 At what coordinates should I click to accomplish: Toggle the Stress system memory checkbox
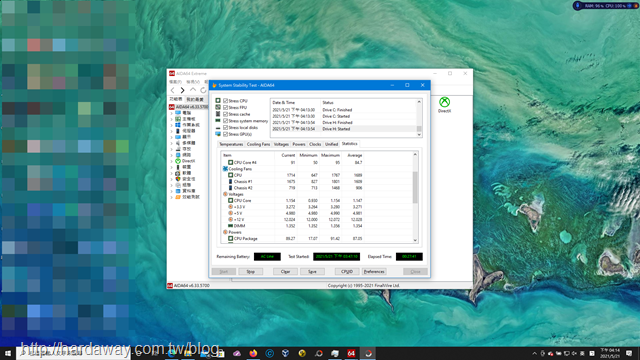[x=225, y=121]
